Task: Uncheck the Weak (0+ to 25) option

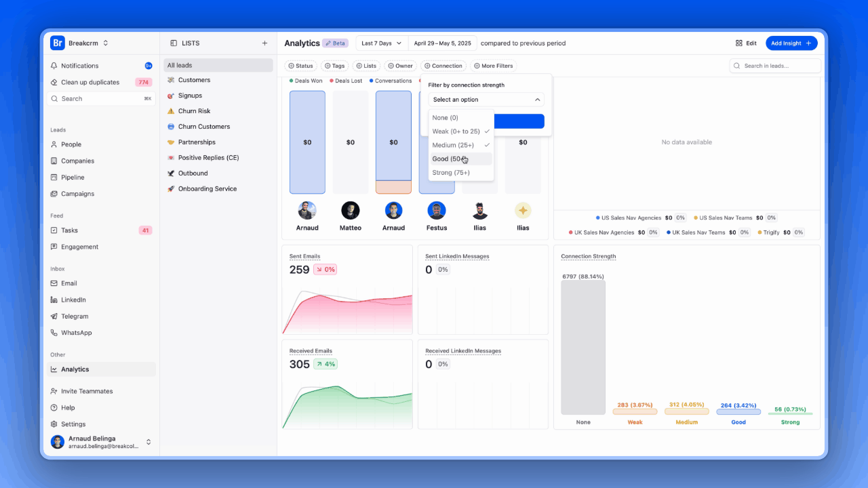Action: click(461, 131)
